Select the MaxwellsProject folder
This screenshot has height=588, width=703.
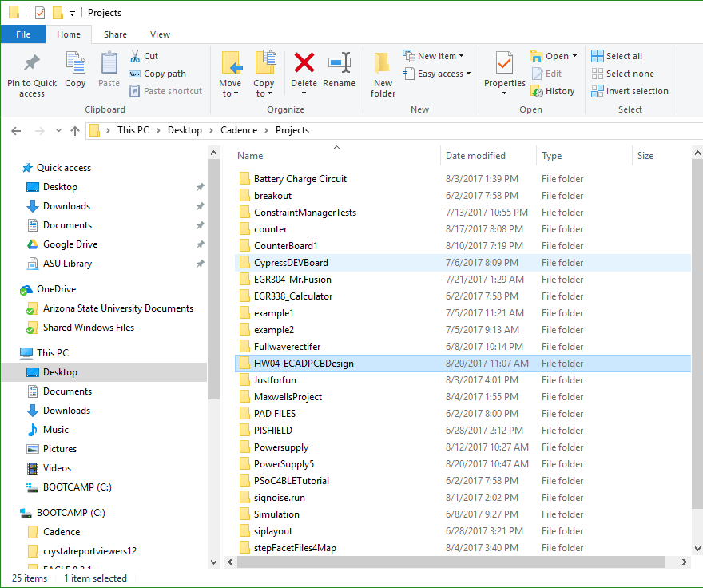(x=463, y=397)
